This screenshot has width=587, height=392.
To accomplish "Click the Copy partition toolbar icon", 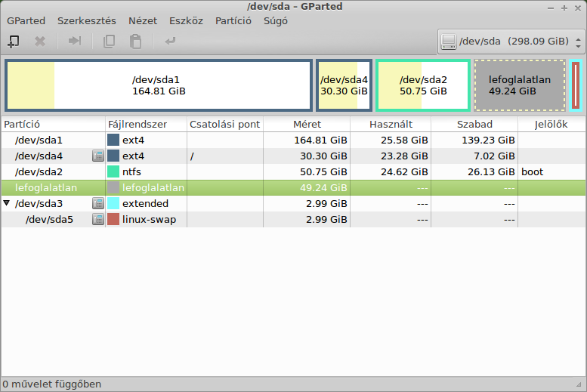I will click(109, 42).
